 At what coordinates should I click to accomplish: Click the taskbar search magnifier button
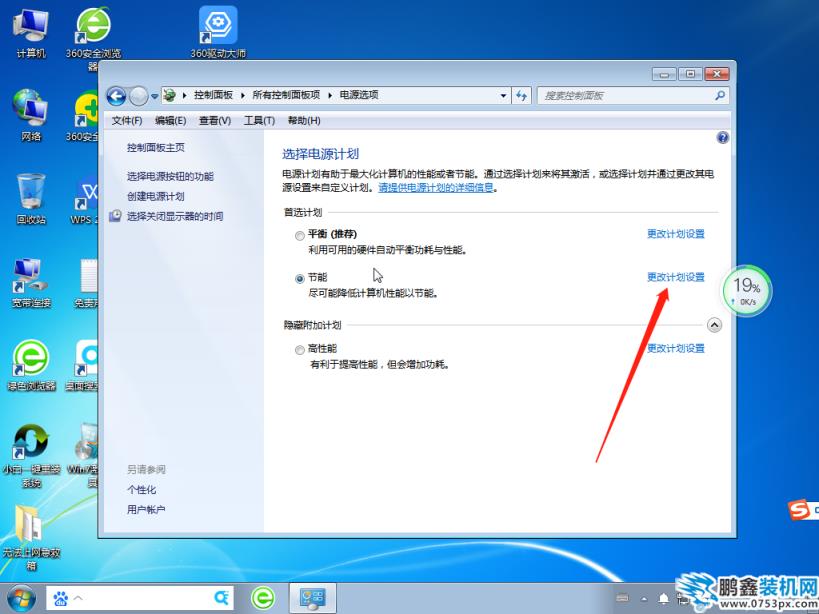coord(223,598)
